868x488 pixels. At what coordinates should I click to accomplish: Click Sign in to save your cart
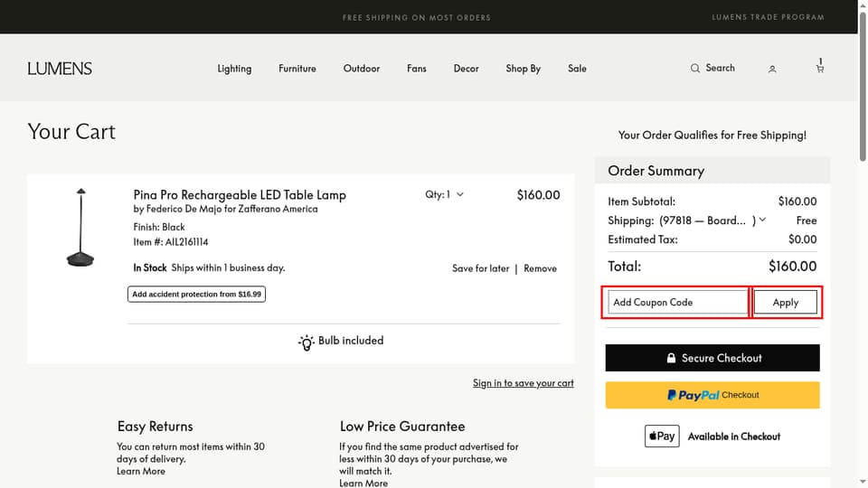pyautogui.click(x=524, y=383)
